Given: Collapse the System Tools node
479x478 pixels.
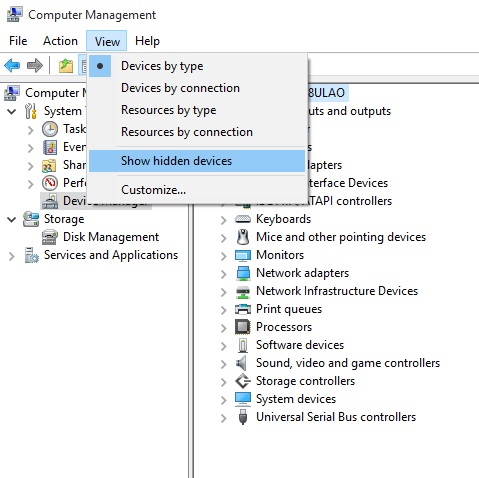Looking at the screenshot, I should click(x=12, y=111).
